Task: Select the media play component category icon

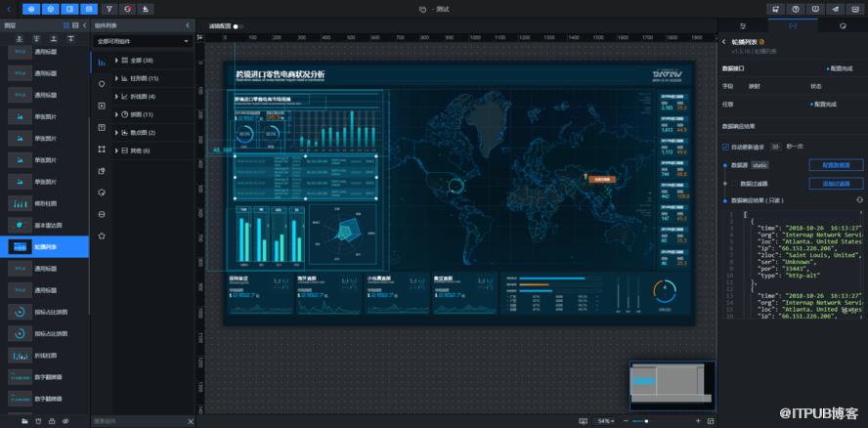Action: coord(102,105)
